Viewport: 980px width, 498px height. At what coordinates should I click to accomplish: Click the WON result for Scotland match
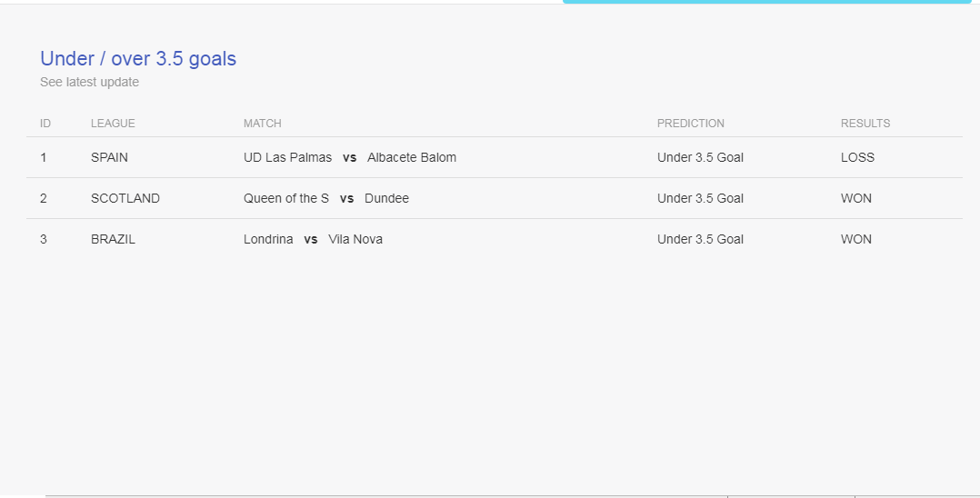856,198
